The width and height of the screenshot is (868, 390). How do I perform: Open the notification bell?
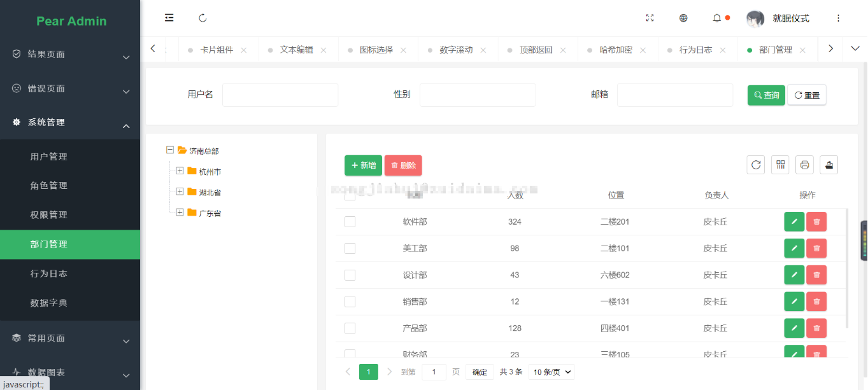pyautogui.click(x=716, y=18)
